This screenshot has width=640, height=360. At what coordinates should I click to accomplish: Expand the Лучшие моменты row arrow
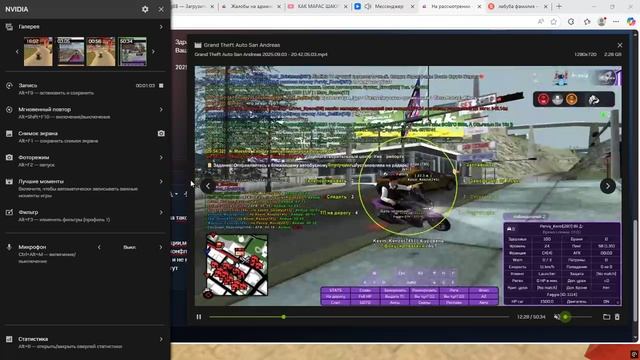[x=161, y=182]
